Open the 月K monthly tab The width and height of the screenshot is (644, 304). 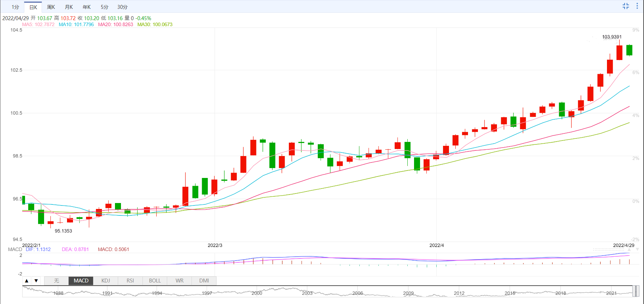coord(69,7)
